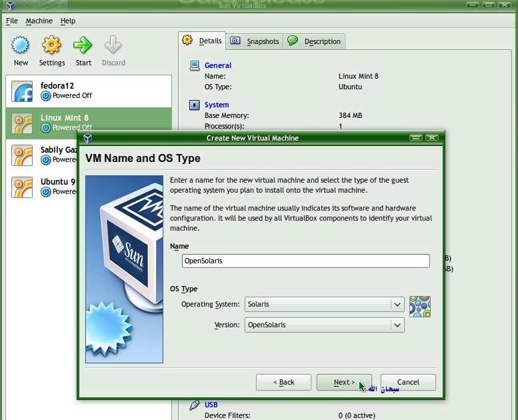
Task: Open Settings from the gear toolbar icon
Action: 51,45
